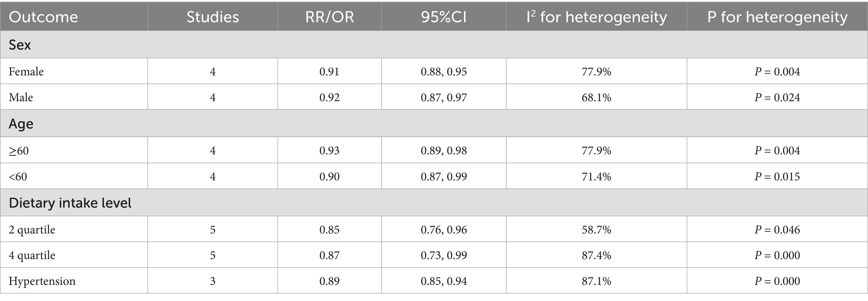Image resolution: width=868 pixels, height=301 pixels.
Task: Select the 0.73, 0.99 confidence interval cell
Action: tap(444, 255)
